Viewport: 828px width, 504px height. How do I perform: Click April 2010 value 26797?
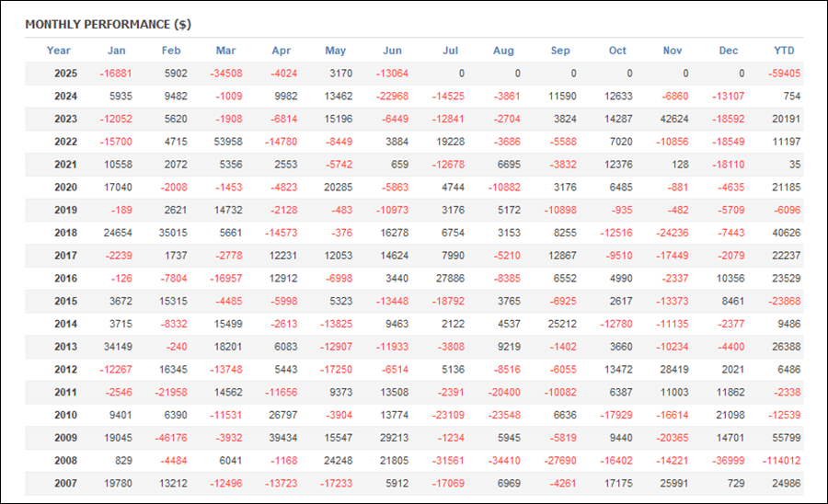[283, 415]
